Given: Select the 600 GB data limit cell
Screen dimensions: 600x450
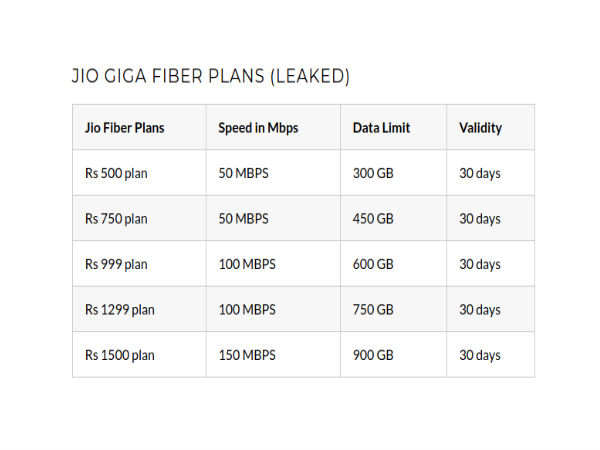Looking at the screenshot, I should click(373, 264).
